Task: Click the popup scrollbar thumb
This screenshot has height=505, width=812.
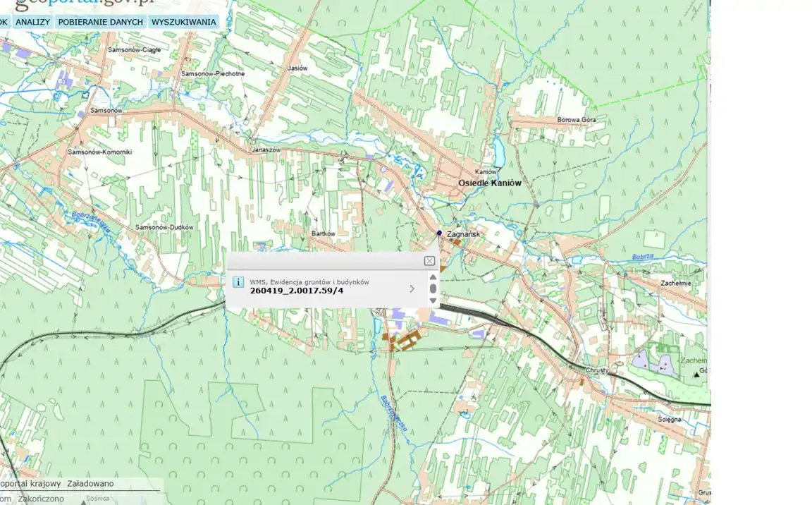Action: 433,288
